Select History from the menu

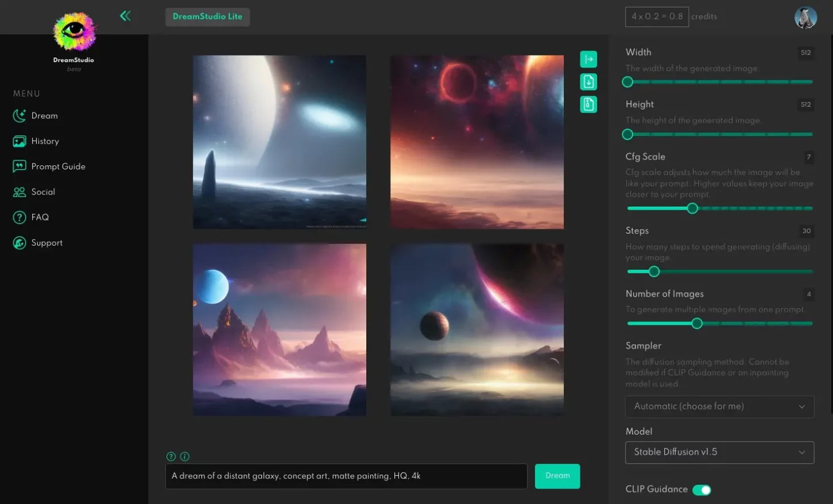[x=45, y=141]
